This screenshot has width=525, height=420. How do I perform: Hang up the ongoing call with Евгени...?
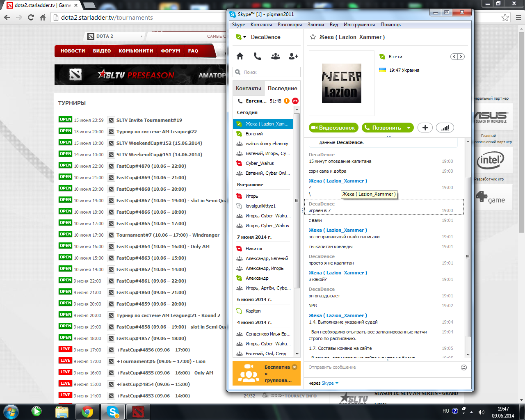tap(295, 101)
